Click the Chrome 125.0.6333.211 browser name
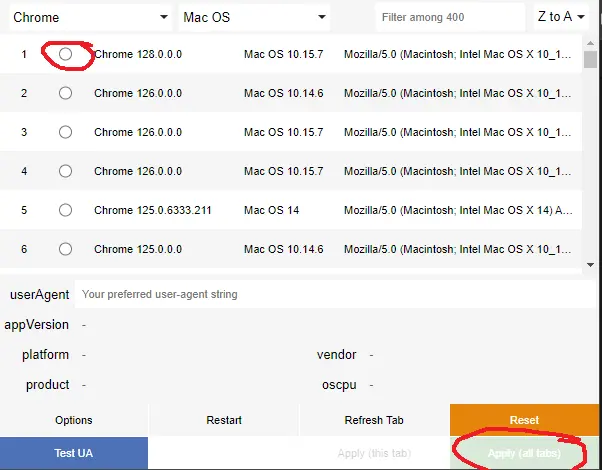This screenshot has height=470, width=602. [153, 210]
